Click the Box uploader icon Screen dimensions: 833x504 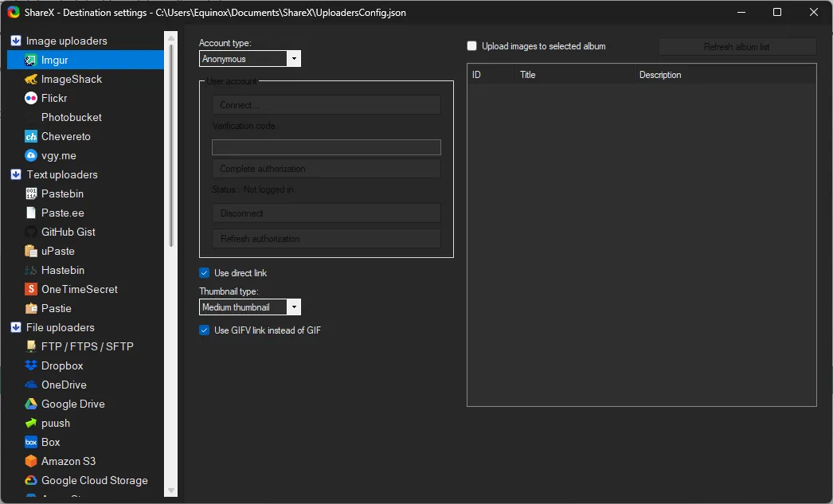click(x=31, y=442)
